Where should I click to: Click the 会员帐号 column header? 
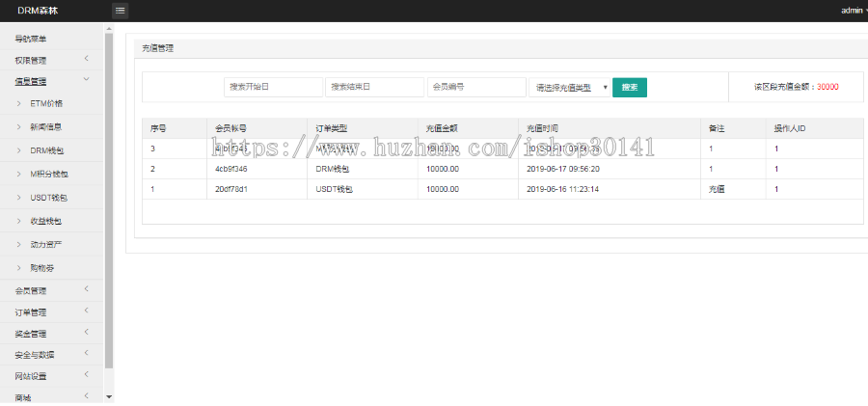[x=231, y=128]
